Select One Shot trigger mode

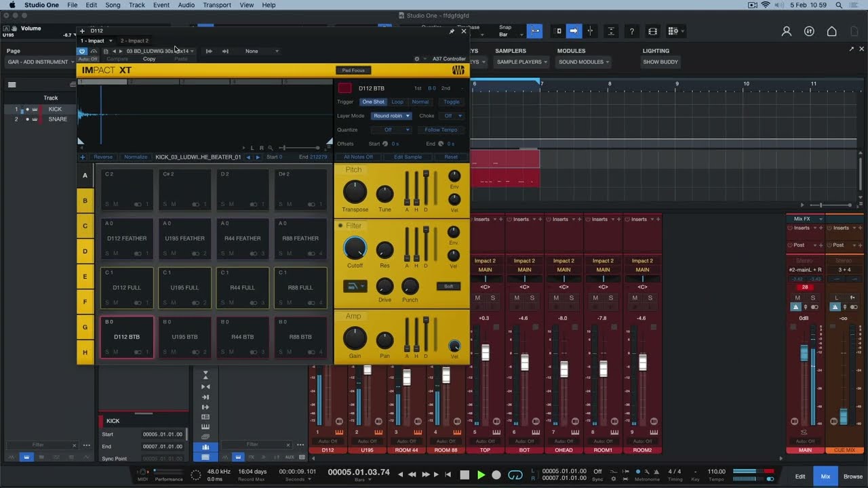[373, 102]
